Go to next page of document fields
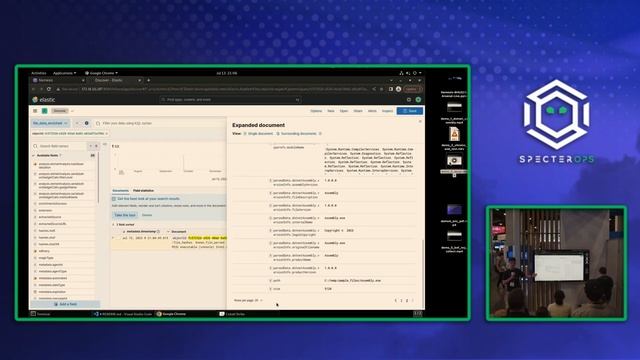The width and height of the screenshot is (640, 360). click(x=413, y=301)
